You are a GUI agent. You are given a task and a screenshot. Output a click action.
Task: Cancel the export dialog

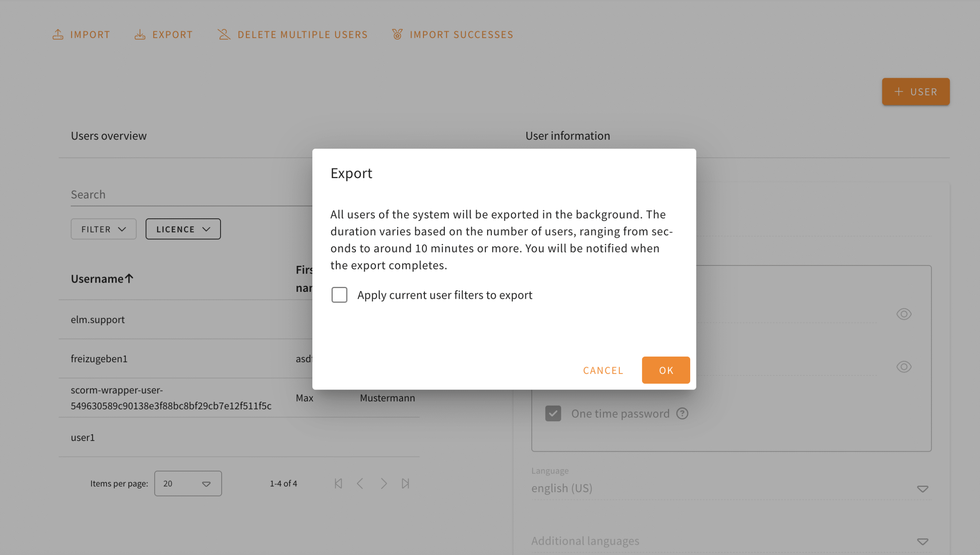[603, 370]
